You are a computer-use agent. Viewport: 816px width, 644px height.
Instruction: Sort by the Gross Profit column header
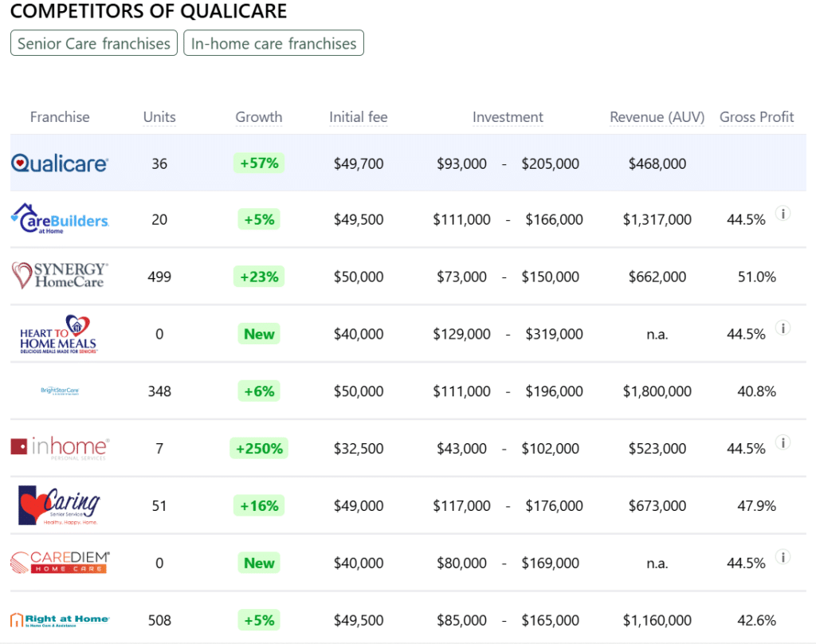tap(757, 117)
